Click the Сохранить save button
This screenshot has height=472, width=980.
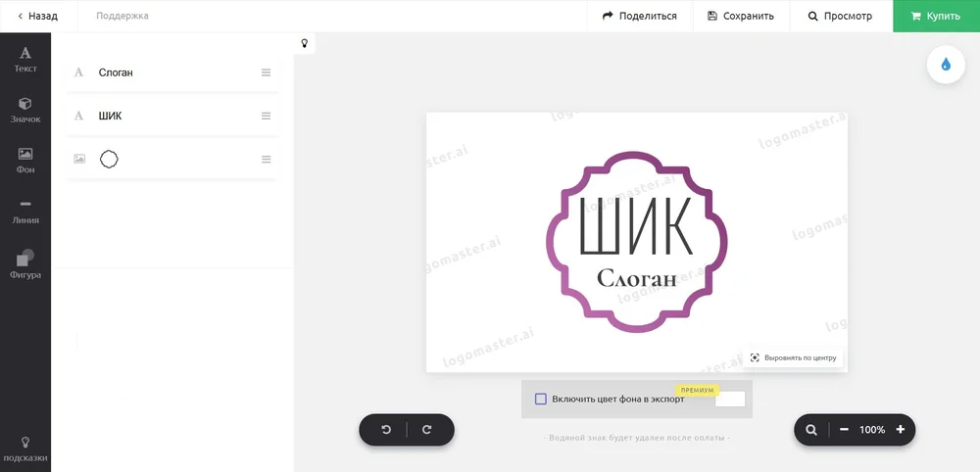[x=740, y=16]
